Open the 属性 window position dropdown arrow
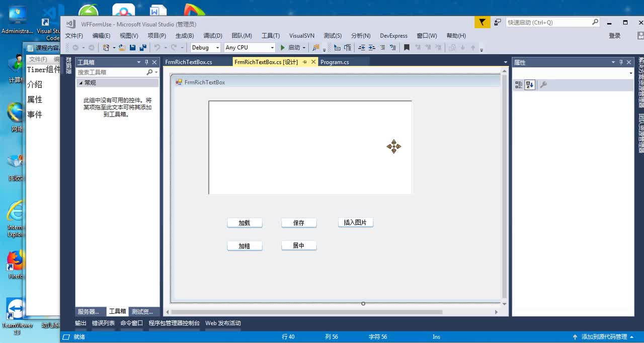Viewport: 644px width, 343px height. tap(613, 62)
